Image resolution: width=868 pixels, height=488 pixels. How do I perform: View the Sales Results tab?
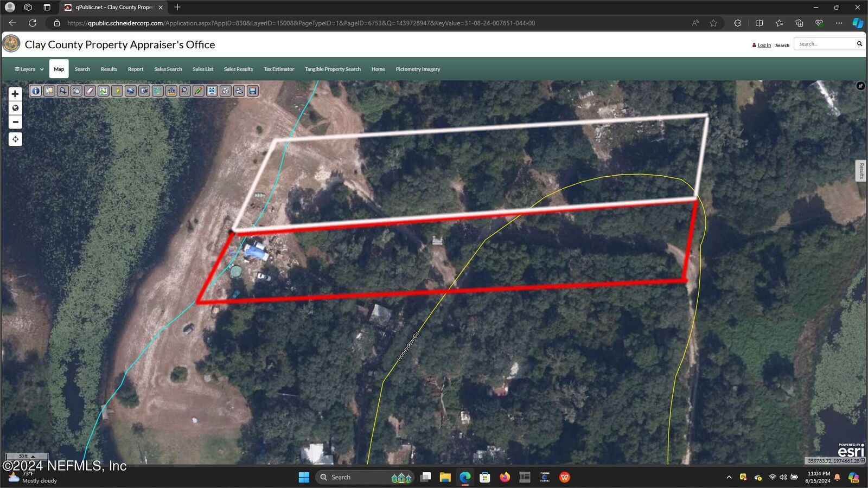point(239,69)
